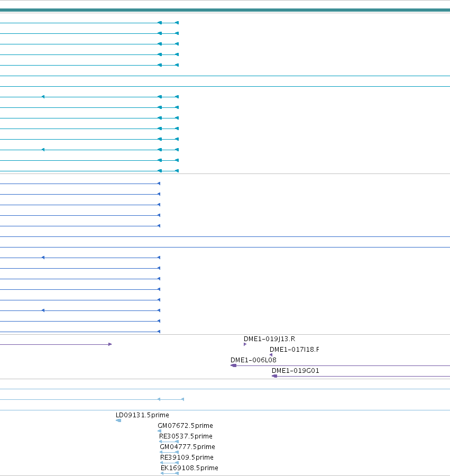Click the LD09131.5prime label

pyautogui.click(x=142, y=415)
